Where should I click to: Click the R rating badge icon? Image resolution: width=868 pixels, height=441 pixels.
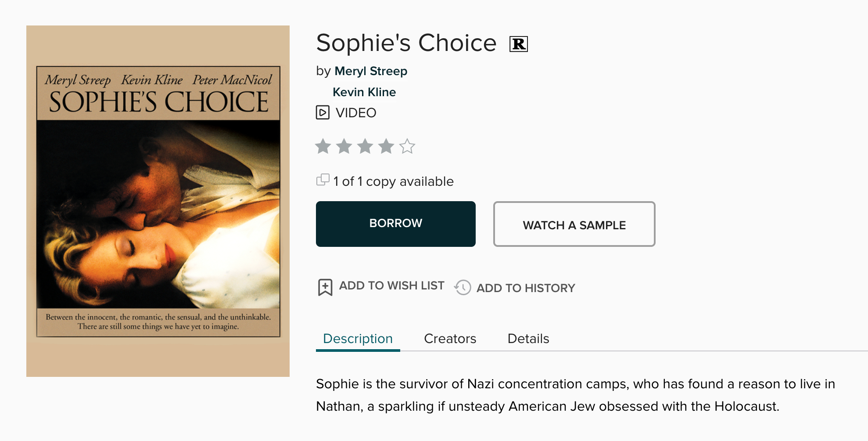[518, 44]
